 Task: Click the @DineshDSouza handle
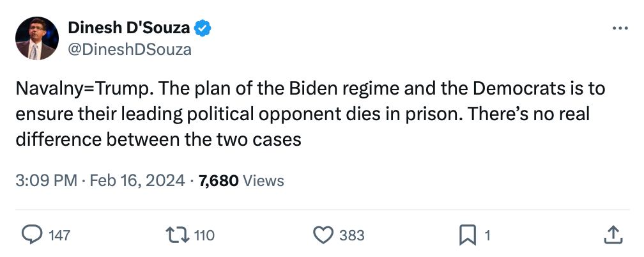point(129,49)
